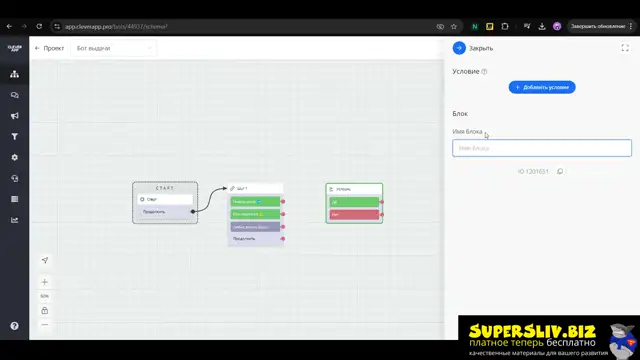This screenshot has width=640, height=360.
Task: Zoom in with the plus button
Action: click(44, 282)
